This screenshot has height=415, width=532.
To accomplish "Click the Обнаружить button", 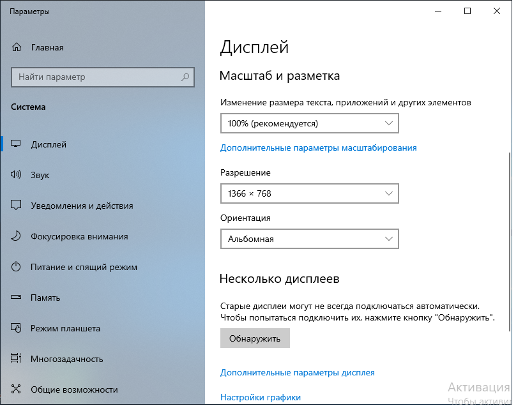I will click(255, 338).
